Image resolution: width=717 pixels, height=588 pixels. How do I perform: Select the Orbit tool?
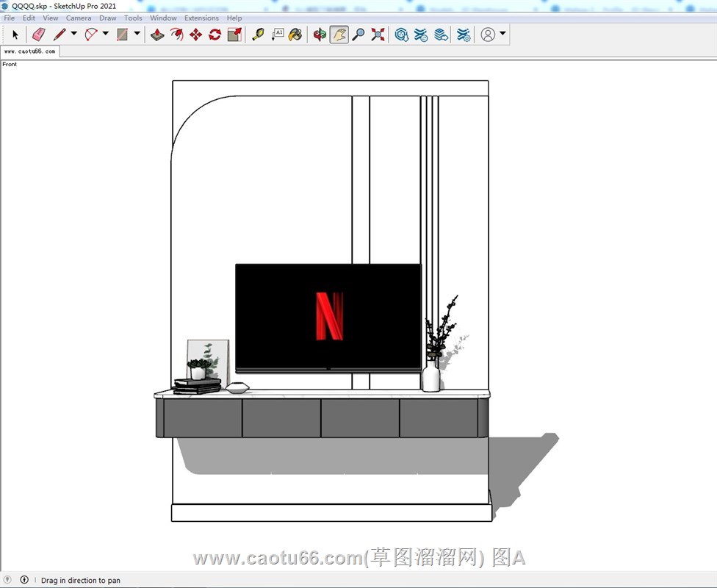tap(320, 35)
